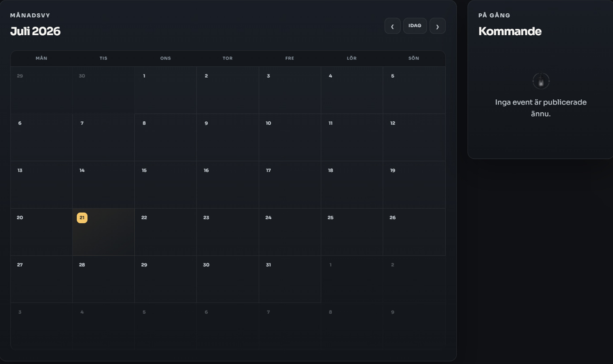Select July 16 Thursday cell

pos(227,184)
